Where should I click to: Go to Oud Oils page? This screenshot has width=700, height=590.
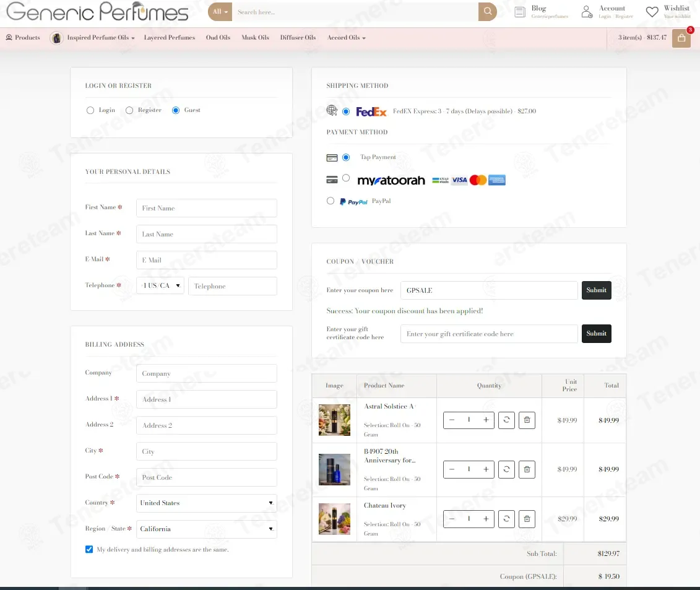218,38
